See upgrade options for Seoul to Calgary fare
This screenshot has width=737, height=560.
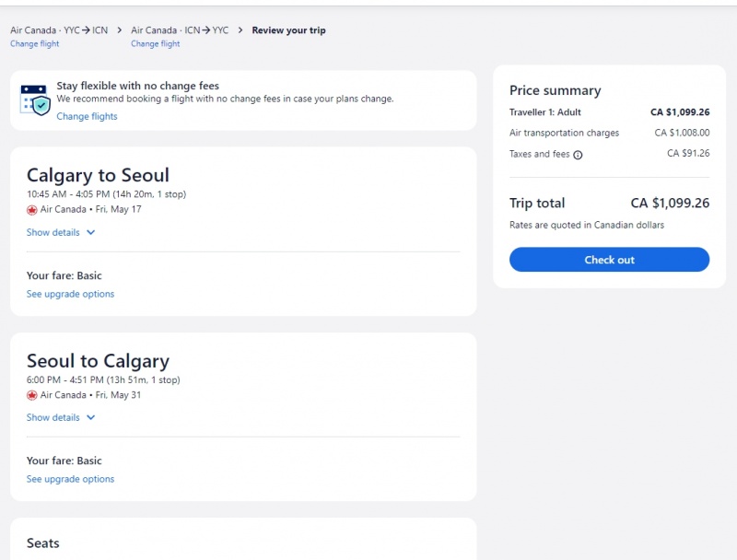[70, 479]
